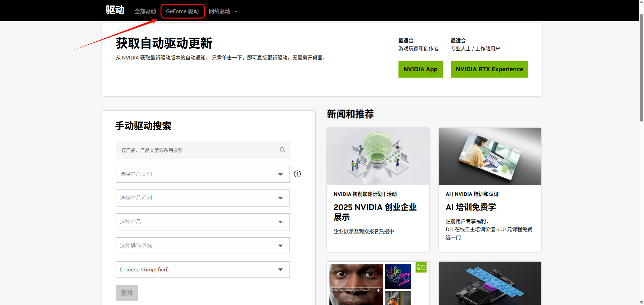Click the 驱动 page title

[x=115, y=10]
